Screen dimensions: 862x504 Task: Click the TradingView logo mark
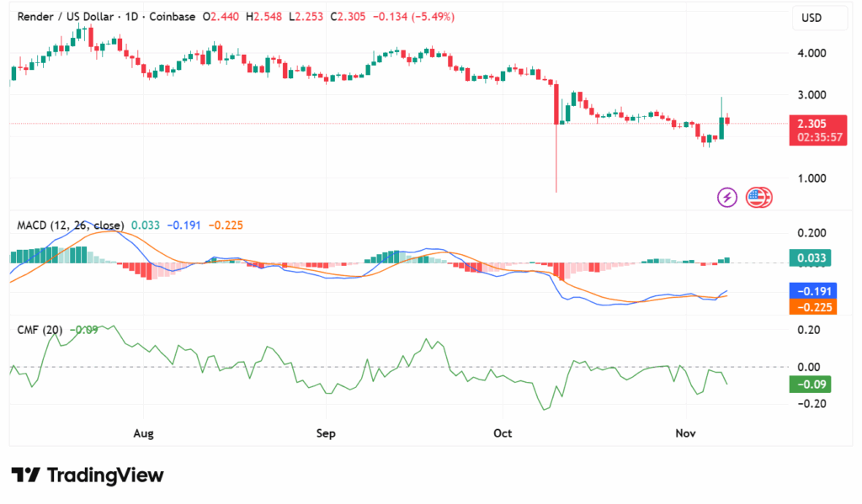click(25, 475)
